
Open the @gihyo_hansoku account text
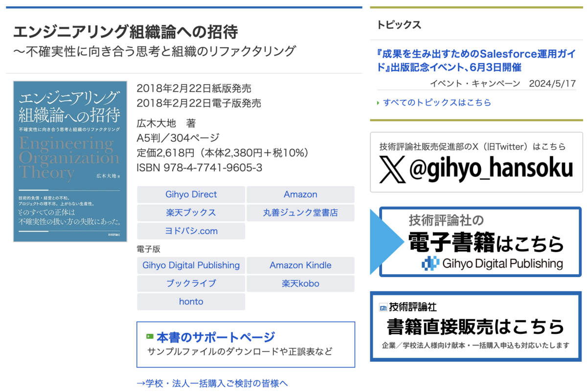coord(491,170)
